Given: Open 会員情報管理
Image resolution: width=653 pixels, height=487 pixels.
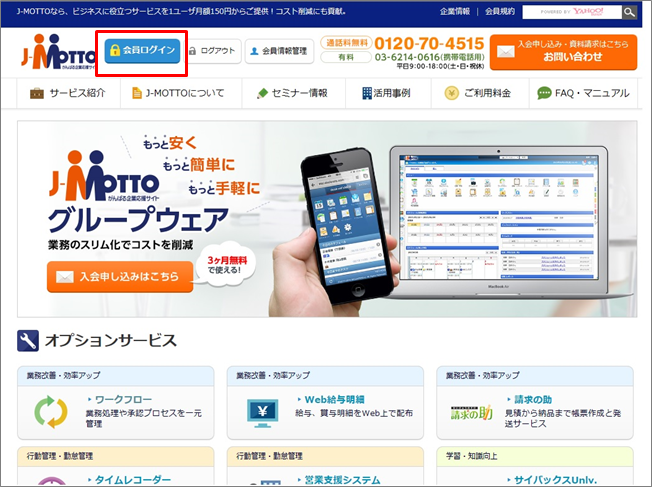Looking at the screenshot, I should [x=279, y=51].
